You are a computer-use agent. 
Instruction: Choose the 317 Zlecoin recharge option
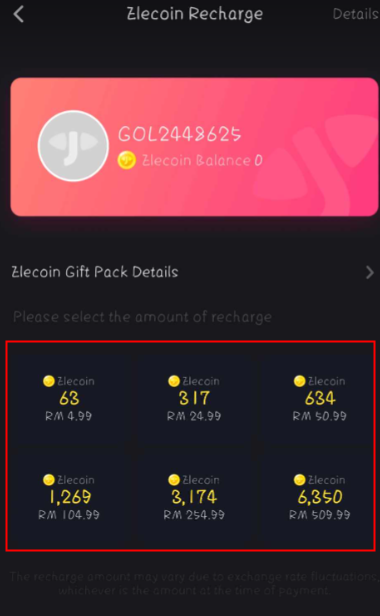[x=194, y=398]
